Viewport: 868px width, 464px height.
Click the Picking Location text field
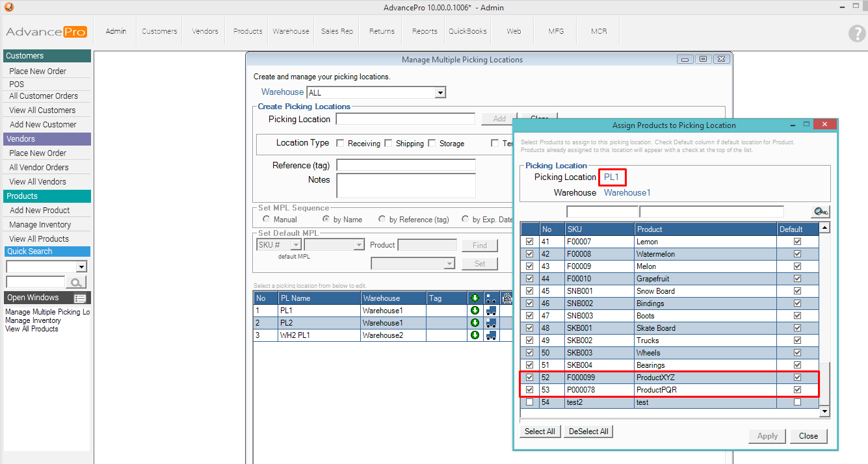tap(405, 119)
